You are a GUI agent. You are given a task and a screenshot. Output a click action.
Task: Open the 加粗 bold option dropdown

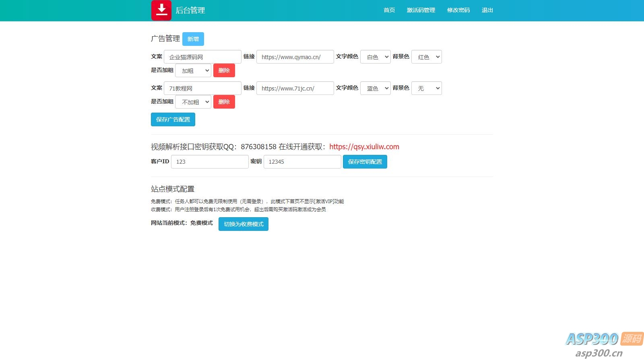(193, 70)
